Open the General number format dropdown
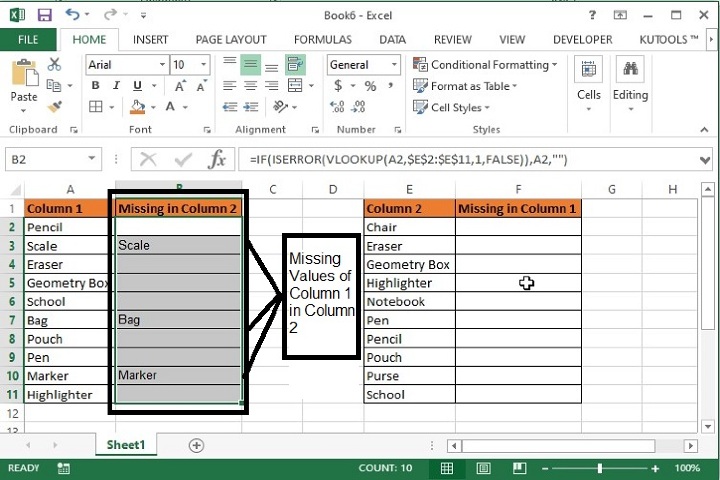This screenshot has height=480, width=720. 394,65
